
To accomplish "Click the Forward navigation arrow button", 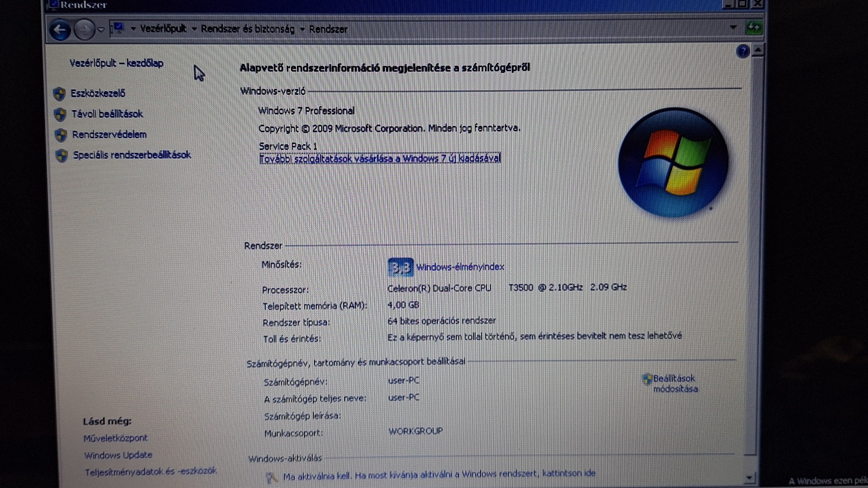I will coord(84,30).
